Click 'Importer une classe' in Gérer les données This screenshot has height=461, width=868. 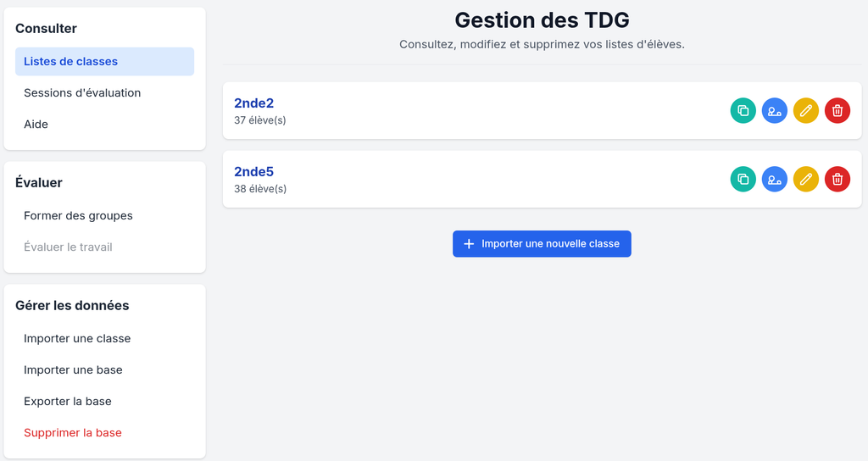77,339
